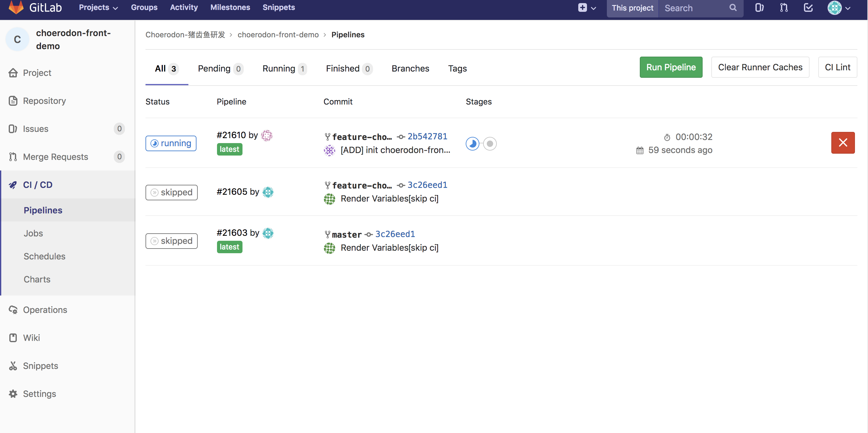The width and height of the screenshot is (868, 433).
Task: Click the feature-cho... branch icon for pipeline #21610
Action: pos(327,136)
